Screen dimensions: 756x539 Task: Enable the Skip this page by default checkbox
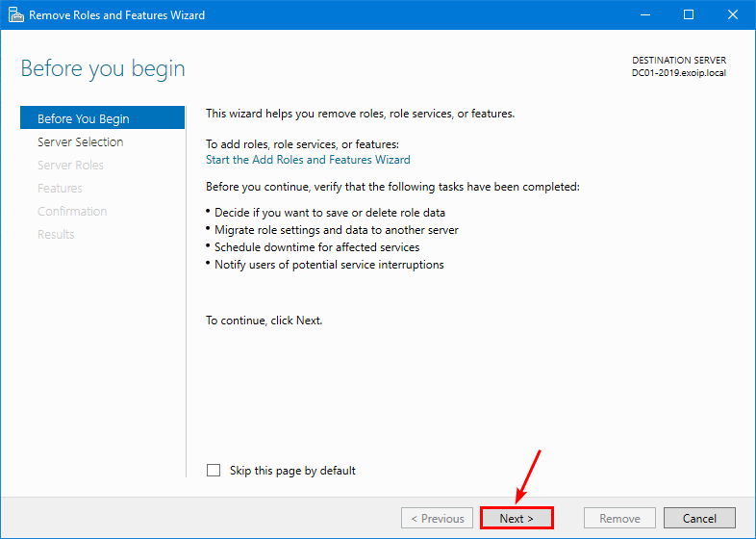coord(214,471)
